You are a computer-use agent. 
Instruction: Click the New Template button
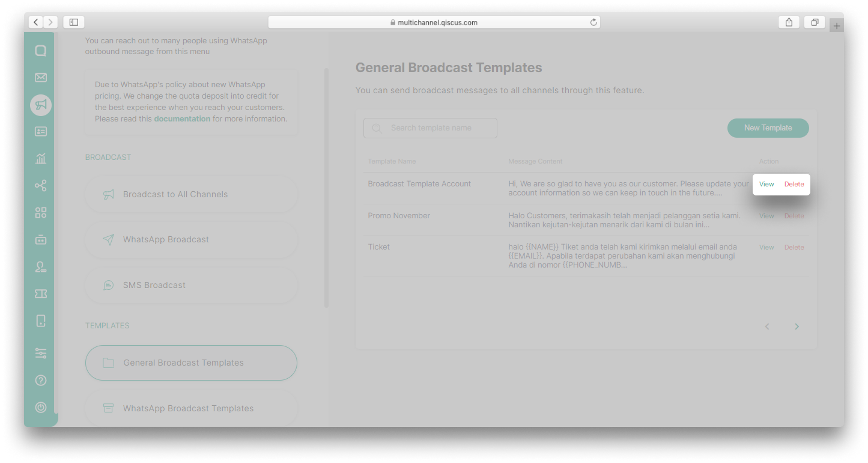768,128
